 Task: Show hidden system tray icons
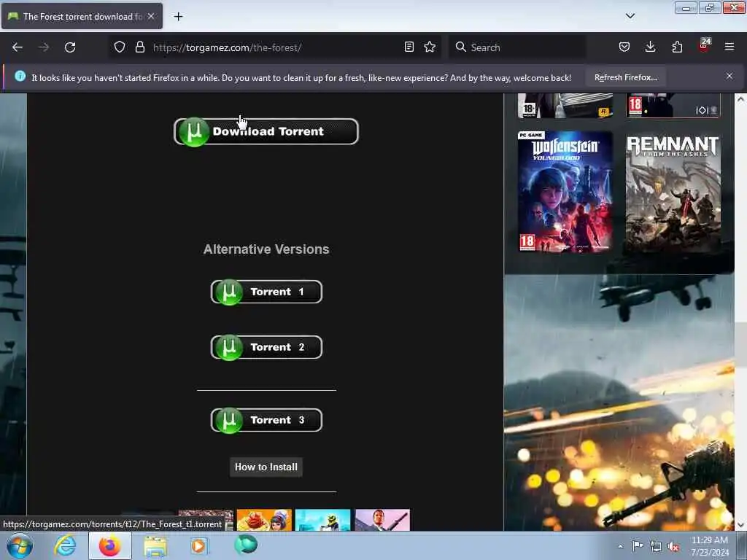tap(620, 546)
